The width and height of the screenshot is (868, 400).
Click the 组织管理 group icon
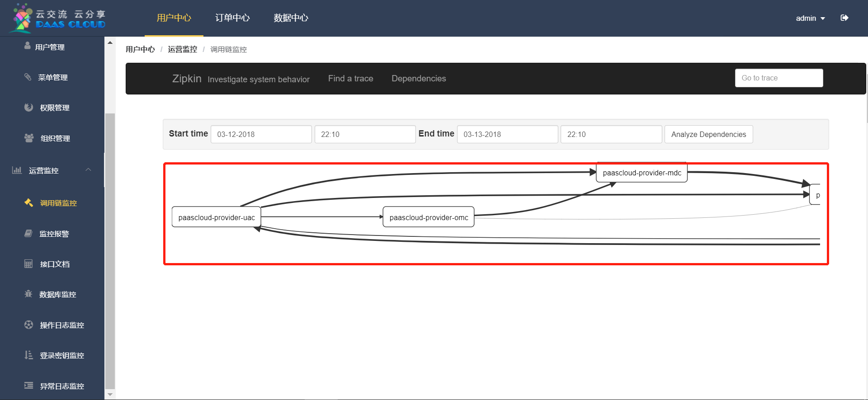coord(29,138)
